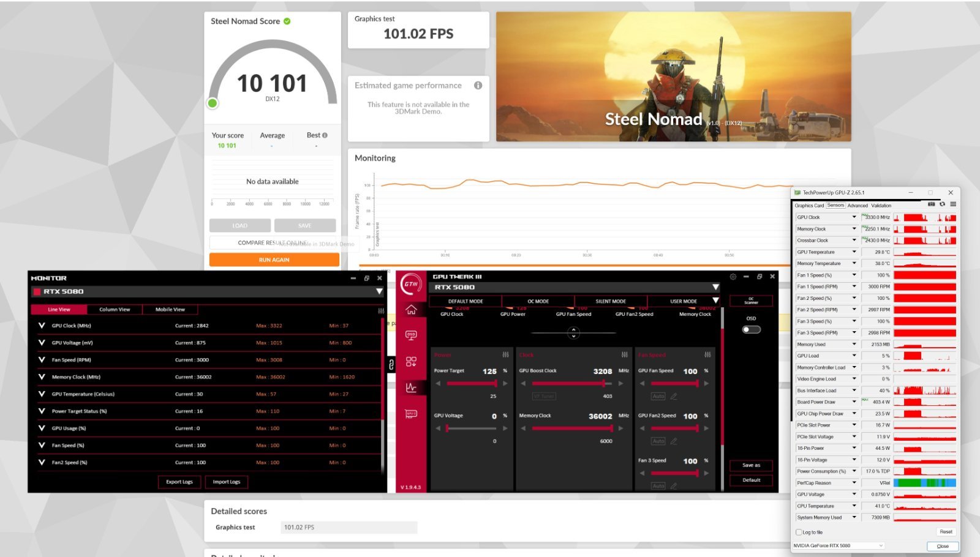Open Fan Speed panel slider settings icon
This screenshot has width=980, height=557.
click(707, 355)
